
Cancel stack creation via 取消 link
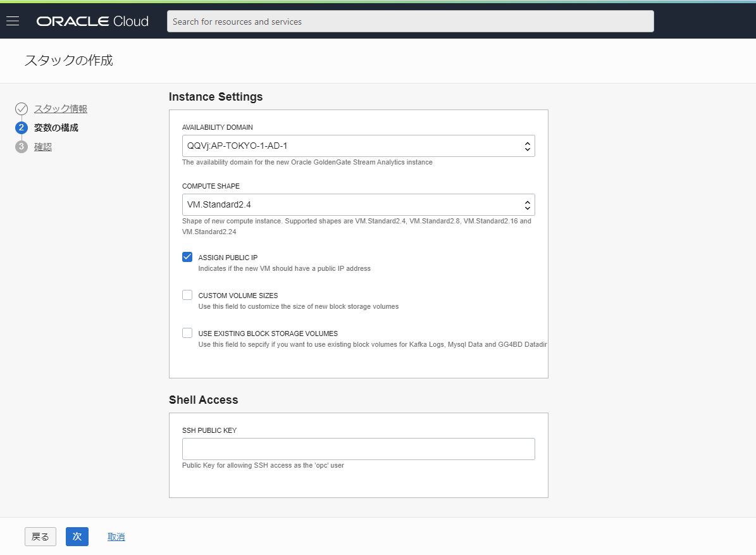tap(116, 536)
